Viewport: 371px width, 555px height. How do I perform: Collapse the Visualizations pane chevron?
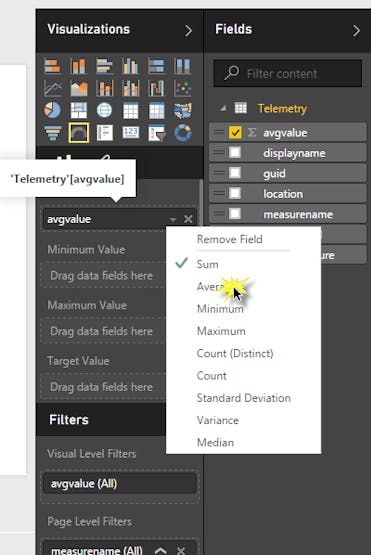pos(188,30)
